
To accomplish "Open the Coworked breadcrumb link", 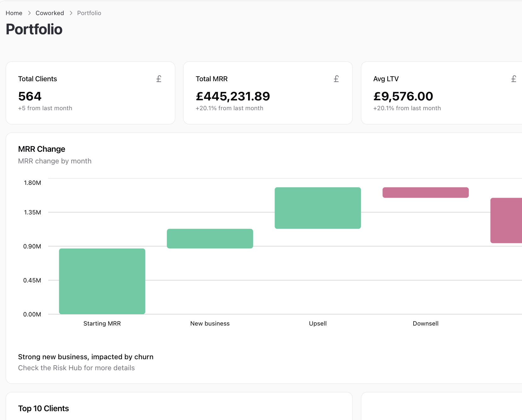I will 49,13.
